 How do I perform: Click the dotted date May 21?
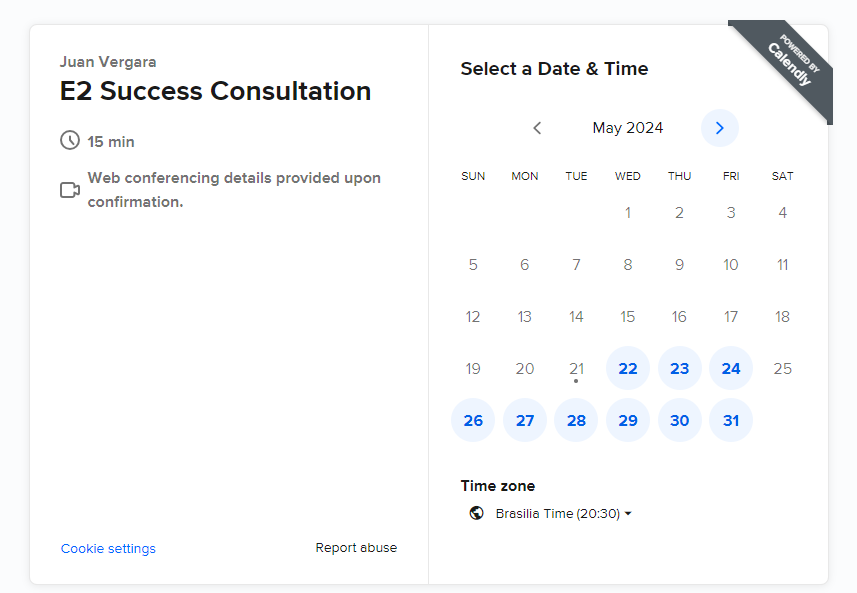pos(576,368)
